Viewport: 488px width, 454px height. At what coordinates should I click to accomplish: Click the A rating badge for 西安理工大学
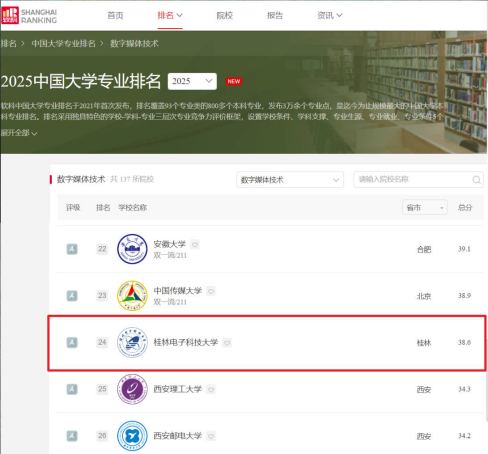[x=72, y=389]
